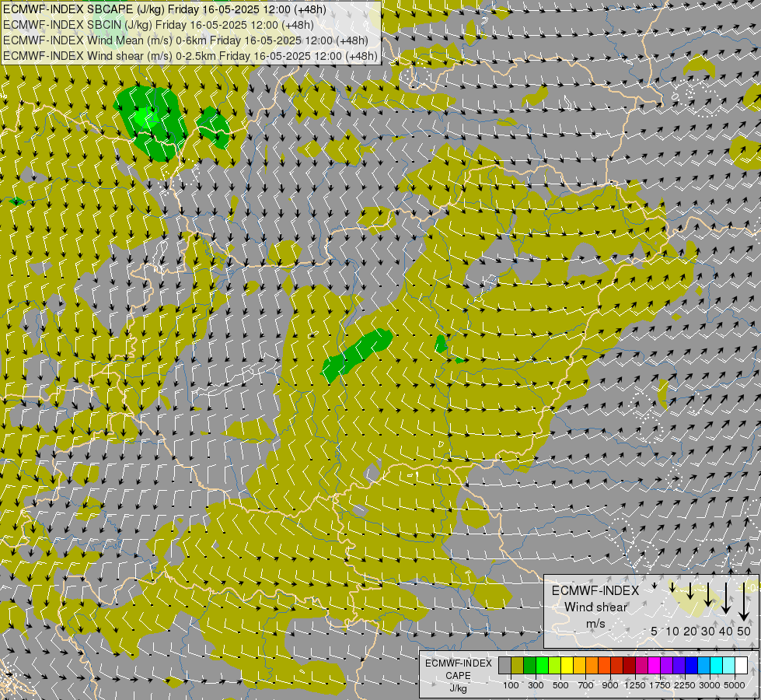
Task: Click the 'CAPE' word in color legend
Action: tap(458, 676)
